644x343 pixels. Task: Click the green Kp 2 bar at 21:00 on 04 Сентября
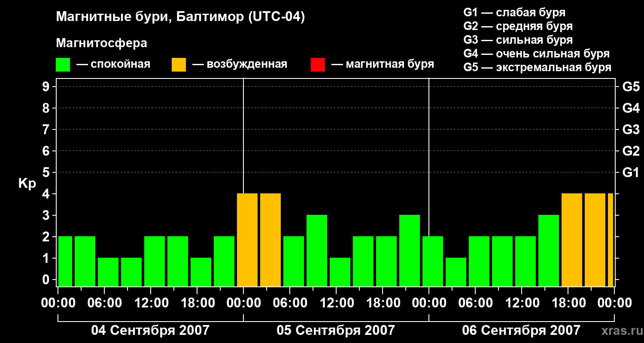coord(224,261)
